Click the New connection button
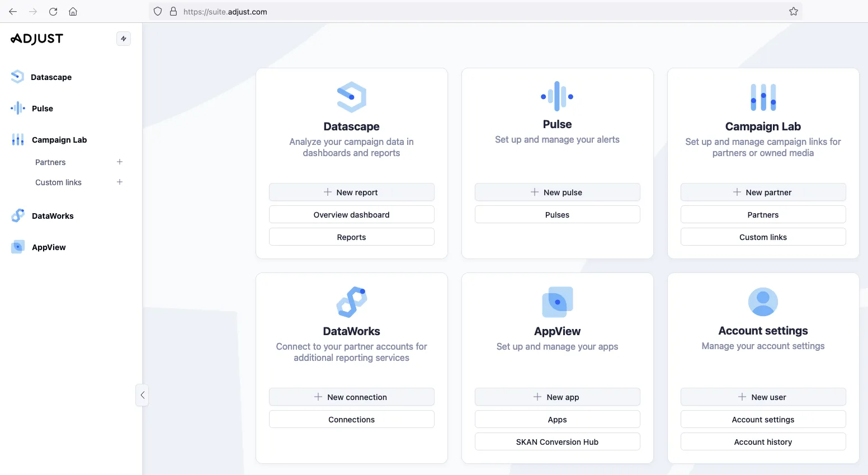This screenshot has width=868, height=475. 351,397
